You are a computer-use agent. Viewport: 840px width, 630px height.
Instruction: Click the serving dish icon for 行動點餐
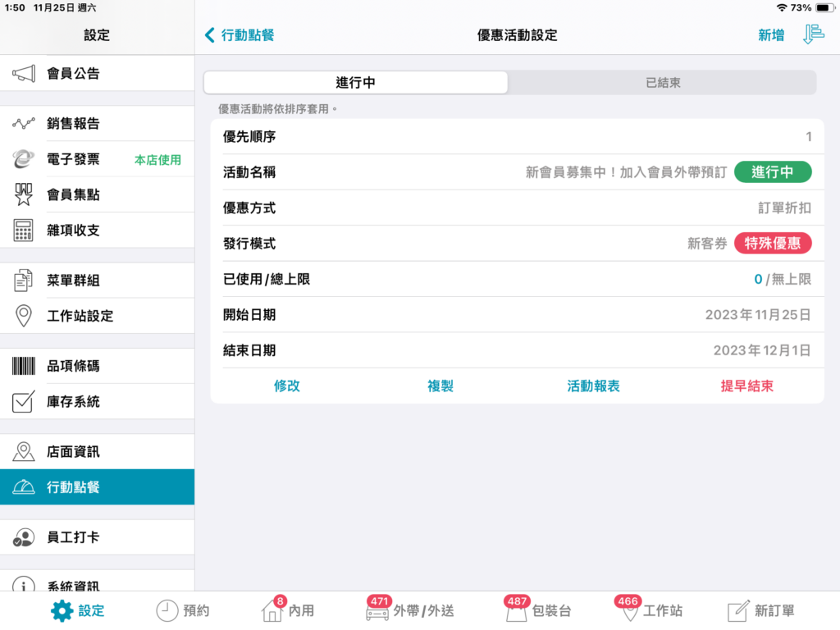click(24, 487)
